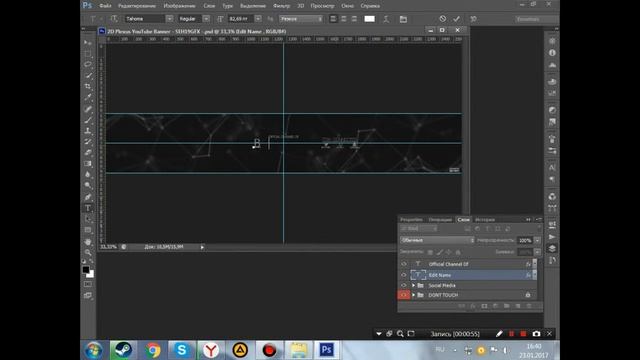The image size is (640, 360).
Task: Open the Regular font style dropdown arrow
Action: tap(206, 19)
